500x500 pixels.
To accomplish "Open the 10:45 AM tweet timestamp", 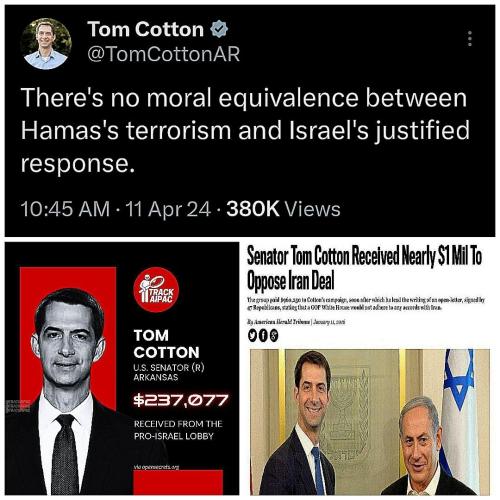I will pos(65,209).
